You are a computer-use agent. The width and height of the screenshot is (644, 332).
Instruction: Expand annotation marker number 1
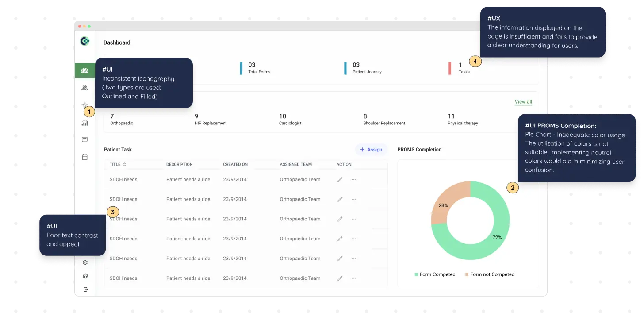(x=89, y=112)
